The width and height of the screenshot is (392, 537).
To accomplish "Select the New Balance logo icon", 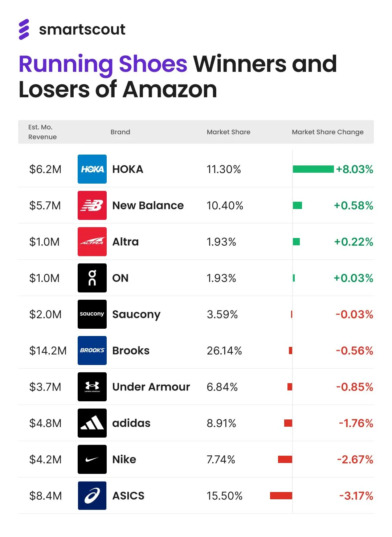I will [92, 205].
